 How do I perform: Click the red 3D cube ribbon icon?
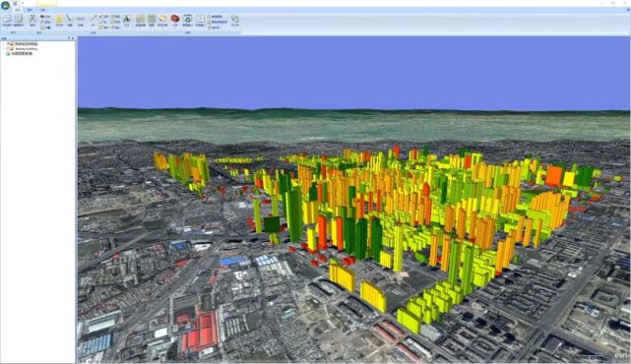click(175, 19)
